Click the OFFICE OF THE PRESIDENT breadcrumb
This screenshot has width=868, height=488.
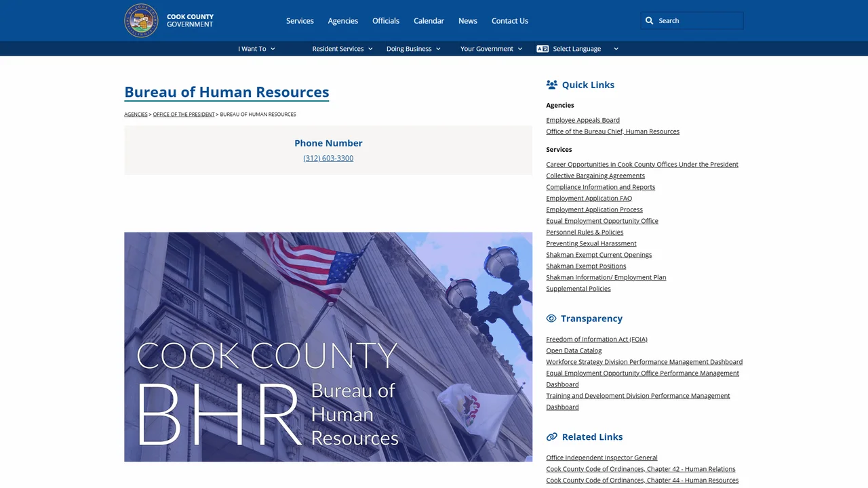[x=184, y=115]
